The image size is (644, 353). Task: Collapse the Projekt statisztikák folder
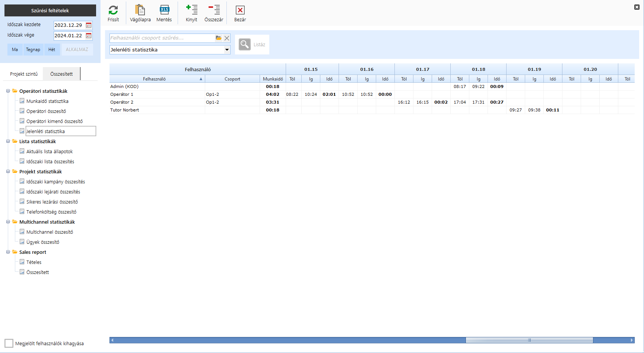pos(8,171)
